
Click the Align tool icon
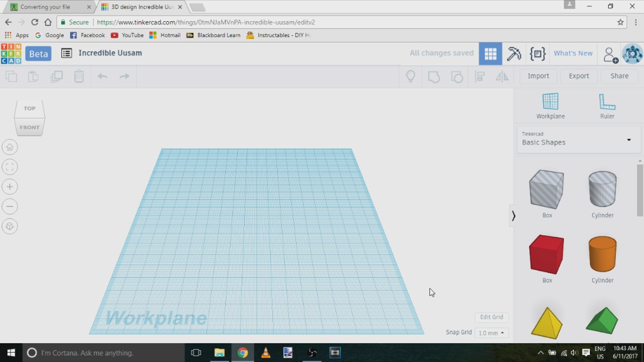pyautogui.click(x=480, y=76)
